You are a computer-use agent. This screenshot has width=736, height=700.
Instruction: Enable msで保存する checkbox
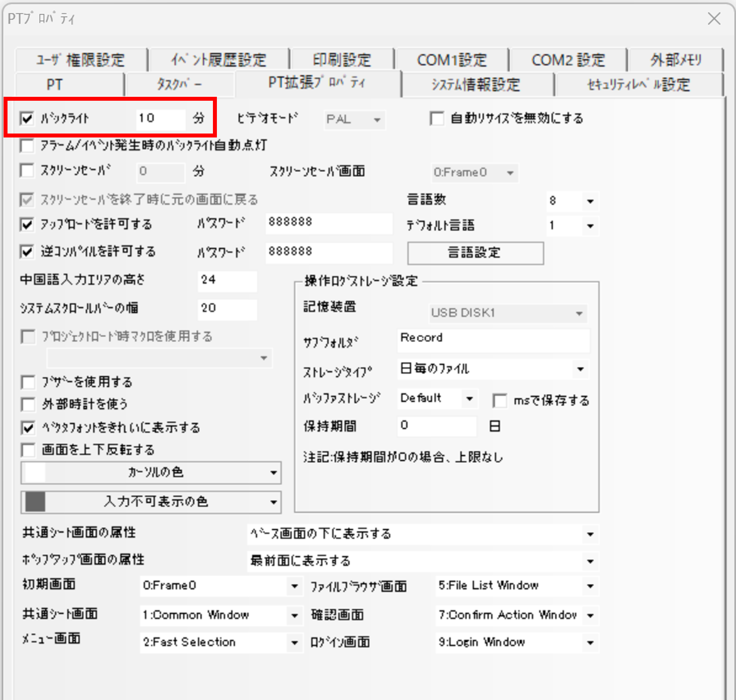pyautogui.click(x=500, y=401)
